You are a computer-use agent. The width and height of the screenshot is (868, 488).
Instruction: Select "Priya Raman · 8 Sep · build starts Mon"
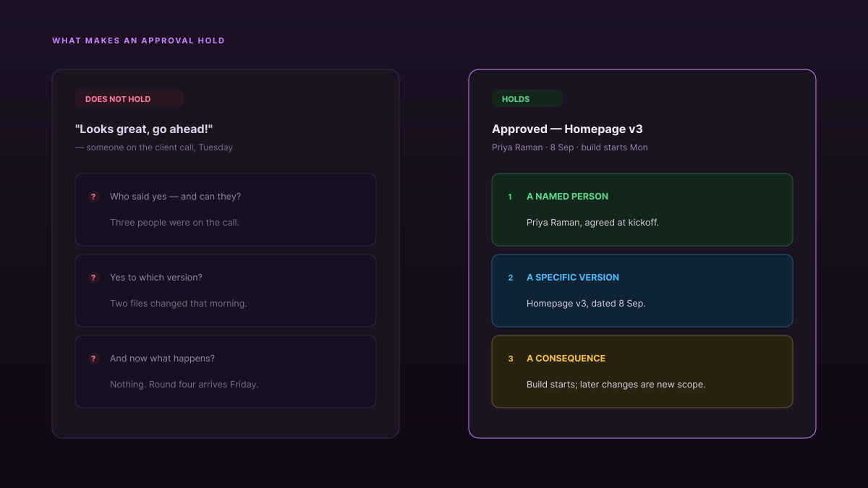click(x=570, y=147)
